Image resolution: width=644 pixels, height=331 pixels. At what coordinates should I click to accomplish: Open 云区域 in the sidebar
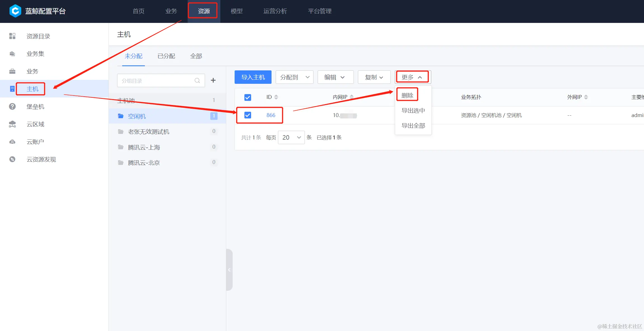[36, 124]
